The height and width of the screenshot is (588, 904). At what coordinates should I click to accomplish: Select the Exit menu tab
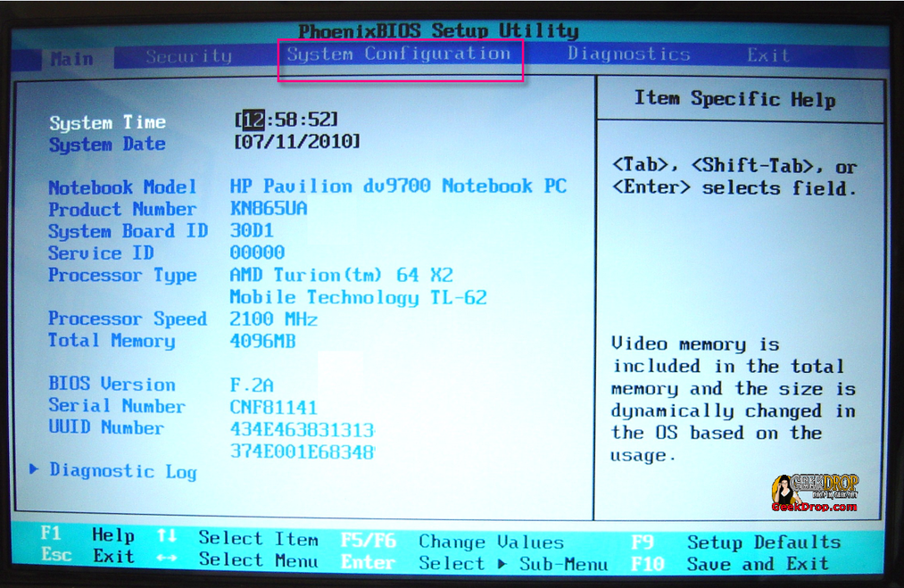[x=767, y=55]
